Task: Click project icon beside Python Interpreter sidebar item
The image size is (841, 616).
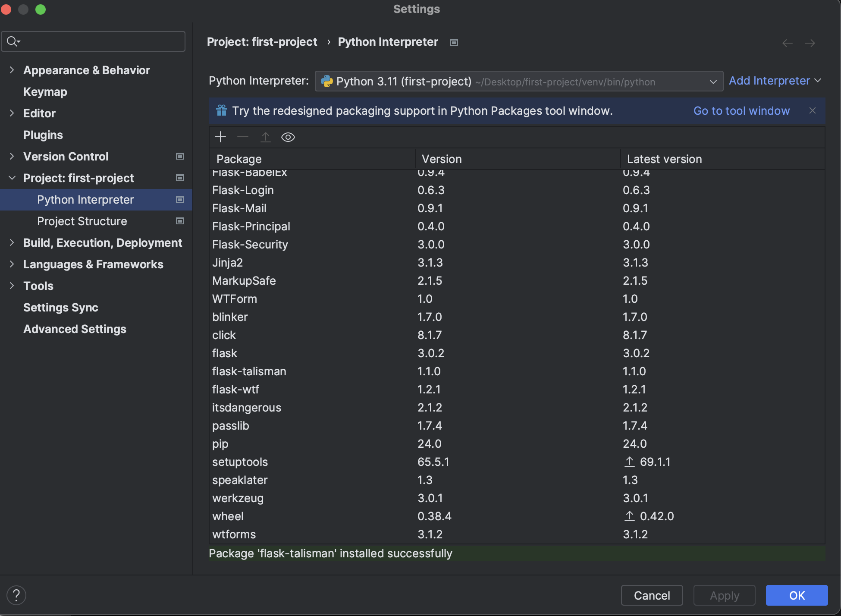Action: point(180,199)
